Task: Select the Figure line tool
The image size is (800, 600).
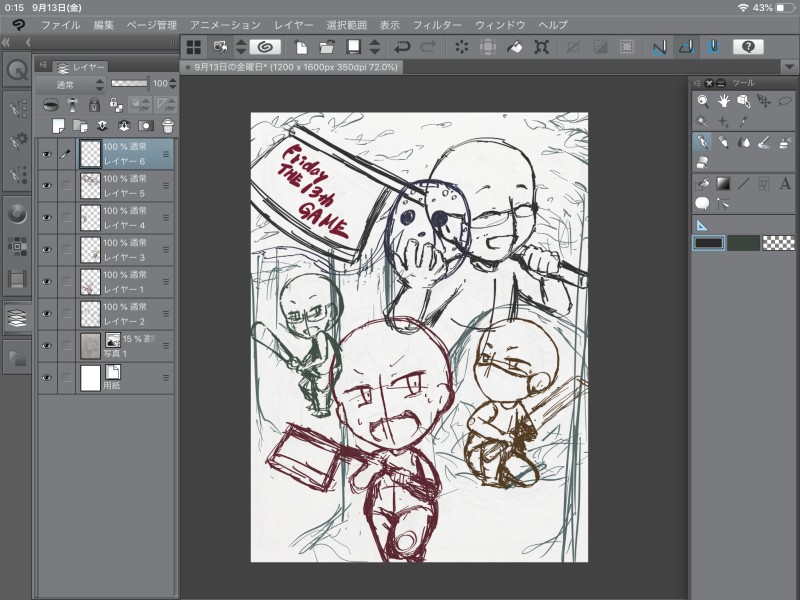Action: [x=743, y=184]
